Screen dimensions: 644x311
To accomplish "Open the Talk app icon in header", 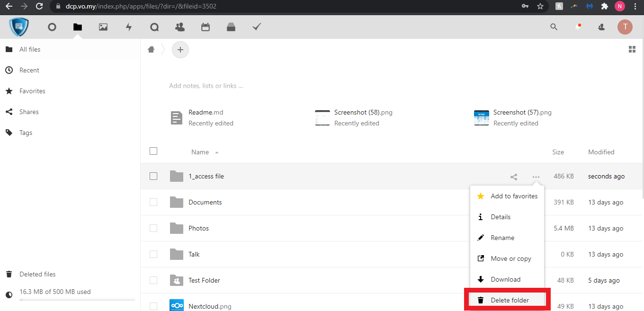I will (x=154, y=27).
